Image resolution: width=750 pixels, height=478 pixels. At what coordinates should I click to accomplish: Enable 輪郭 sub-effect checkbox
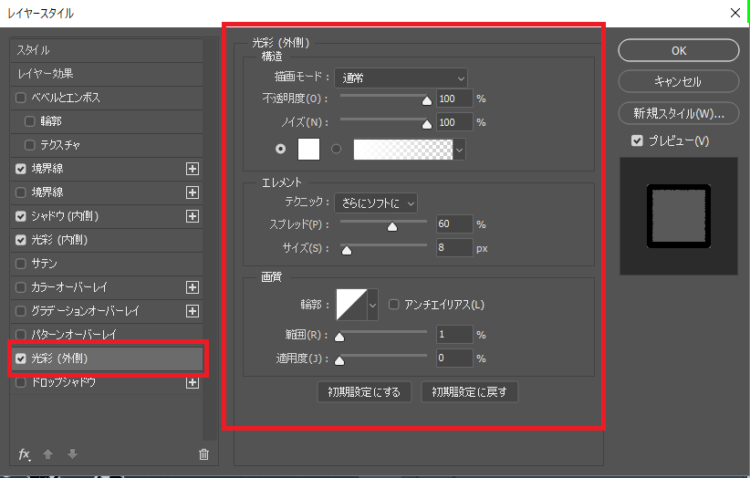pyautogui.click(x=30, y=121)
